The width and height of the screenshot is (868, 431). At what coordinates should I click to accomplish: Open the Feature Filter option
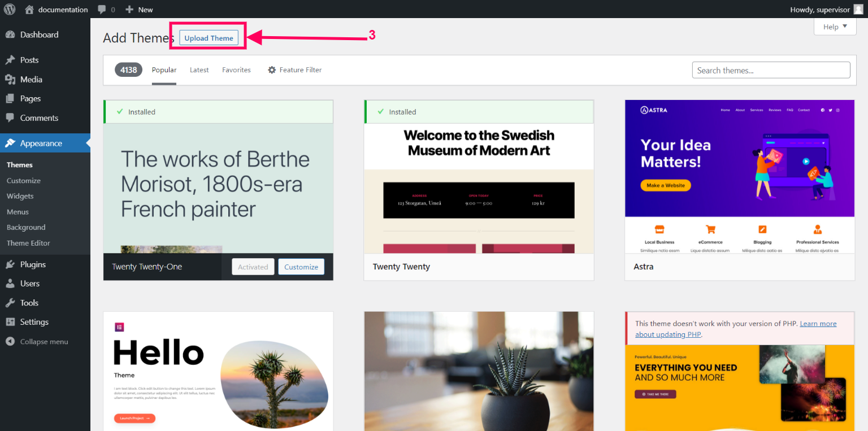294,70
